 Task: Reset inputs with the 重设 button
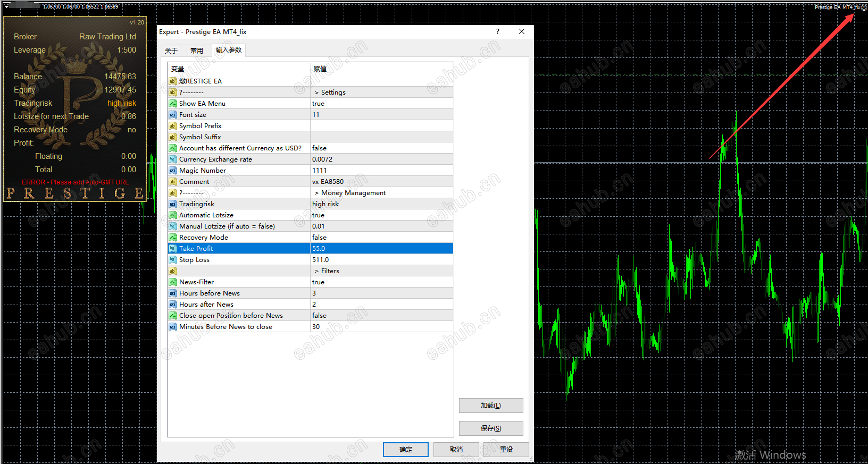click(506, 450)
